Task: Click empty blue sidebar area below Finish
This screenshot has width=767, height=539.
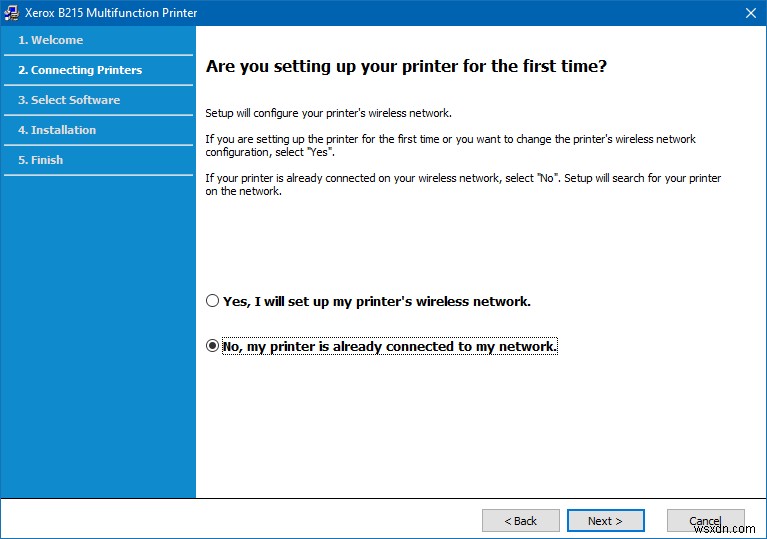Action: pos(98,330)
